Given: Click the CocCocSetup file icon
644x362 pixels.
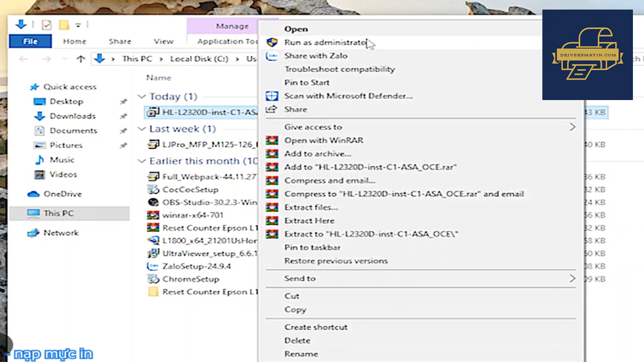Looking at the screenshot, I should click(153, 190).
